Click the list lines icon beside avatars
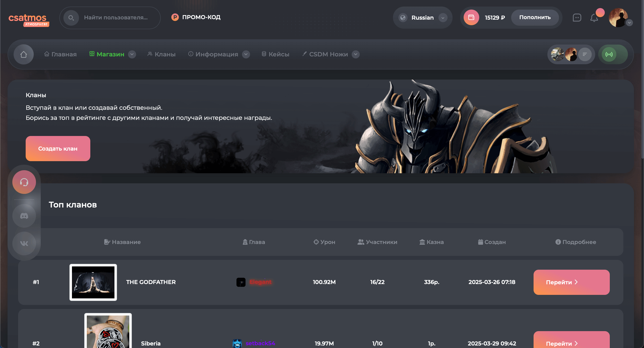The image size is (644, 348). point(585,54)
